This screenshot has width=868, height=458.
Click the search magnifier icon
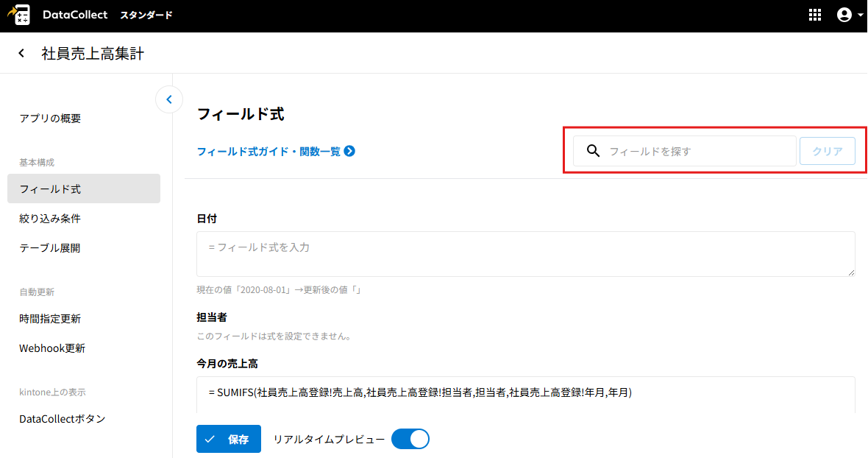tap(593, 151)
